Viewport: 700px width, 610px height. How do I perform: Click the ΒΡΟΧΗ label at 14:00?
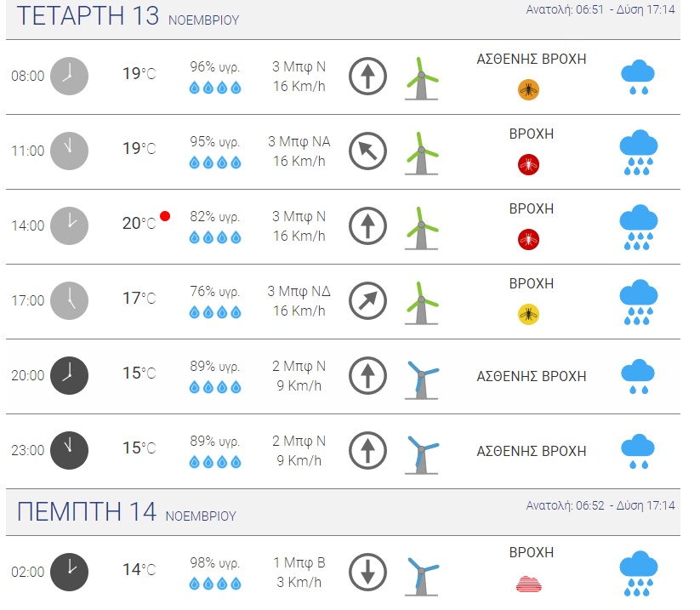[x=531, y=208]
